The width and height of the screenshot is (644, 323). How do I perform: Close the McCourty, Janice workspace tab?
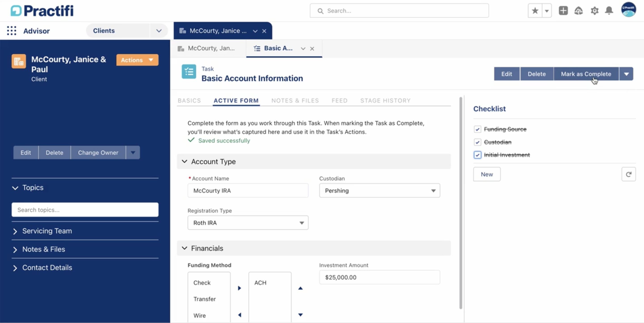[264, 31]
